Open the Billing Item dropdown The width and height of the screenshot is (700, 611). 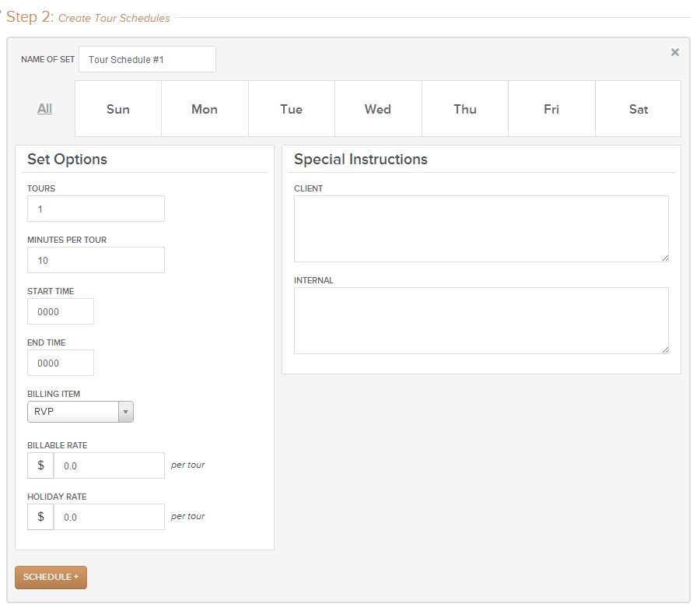(x=80, y=412)
